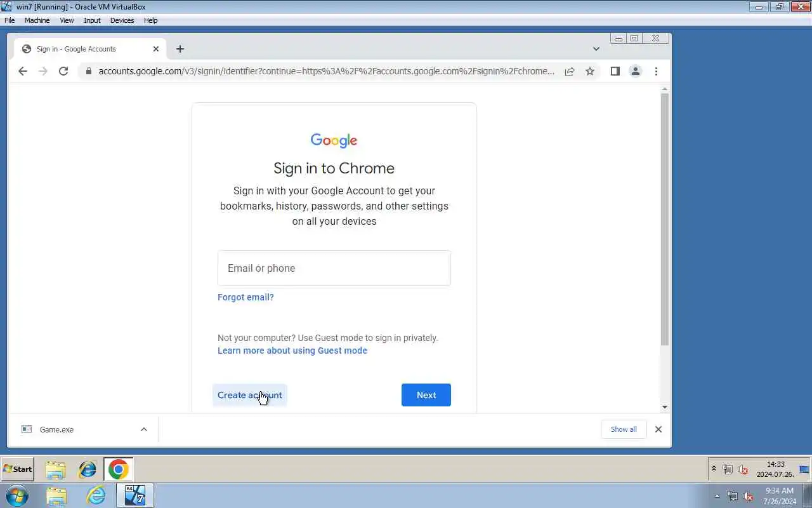The width and height of the screenshot is (812, 508).
Task: Click the host tray network icon
Action: pyautogui.click(x=733, y=496)
